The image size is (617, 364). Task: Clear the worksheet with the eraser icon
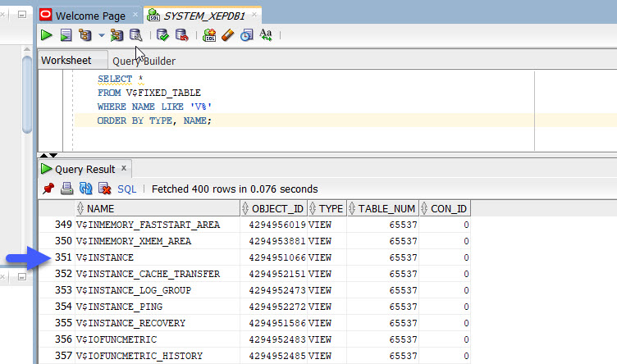[228, 35]
